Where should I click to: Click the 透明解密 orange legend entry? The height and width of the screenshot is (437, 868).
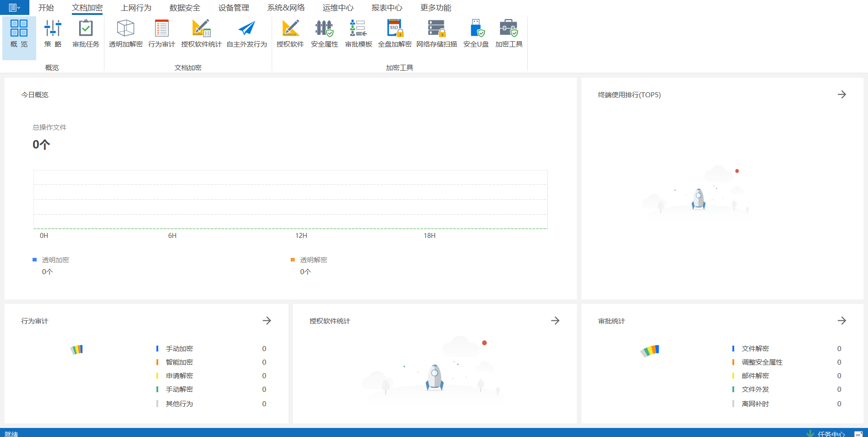coord(313,260)
